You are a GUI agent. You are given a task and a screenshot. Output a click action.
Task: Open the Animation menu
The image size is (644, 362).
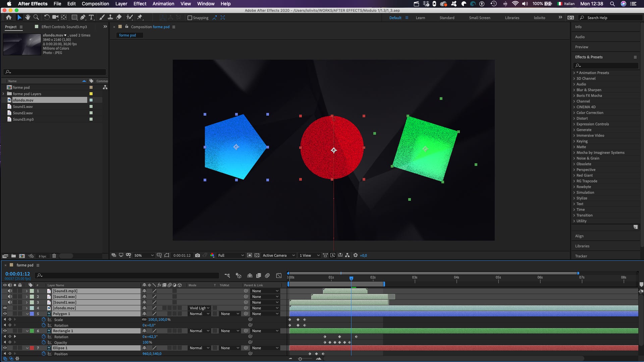(163, 4)
